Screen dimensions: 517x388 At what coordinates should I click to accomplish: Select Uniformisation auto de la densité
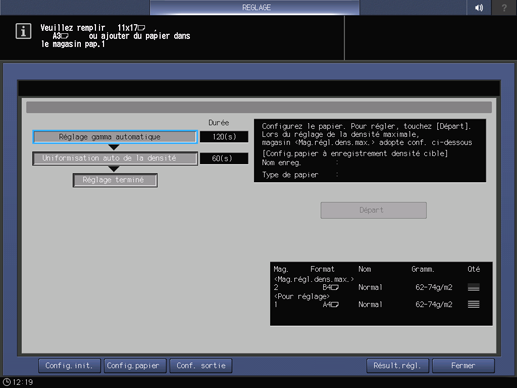click(115, 158)
